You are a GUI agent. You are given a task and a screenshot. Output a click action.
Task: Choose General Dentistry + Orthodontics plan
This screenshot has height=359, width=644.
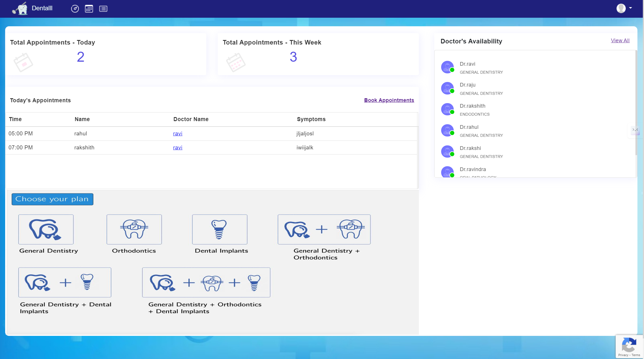324,229
